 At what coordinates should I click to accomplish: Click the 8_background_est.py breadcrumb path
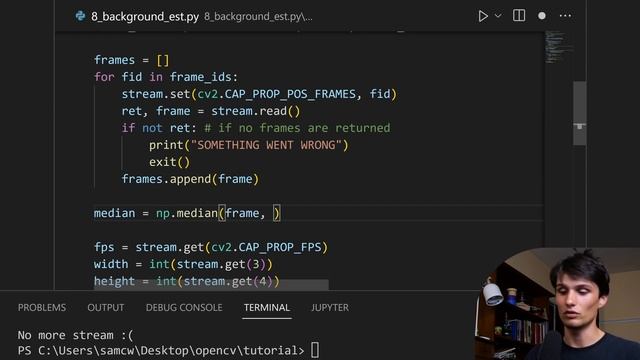(x=258, y=17)
